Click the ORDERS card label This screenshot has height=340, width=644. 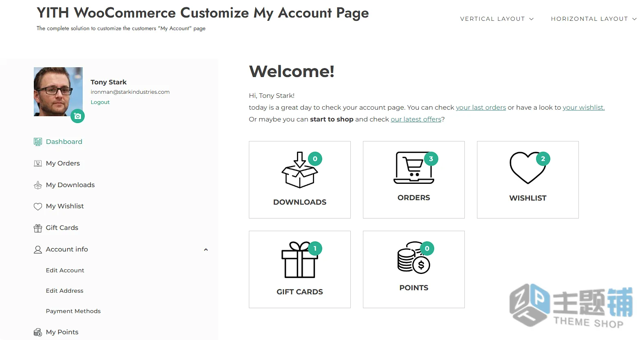click(x=414, y=198)
